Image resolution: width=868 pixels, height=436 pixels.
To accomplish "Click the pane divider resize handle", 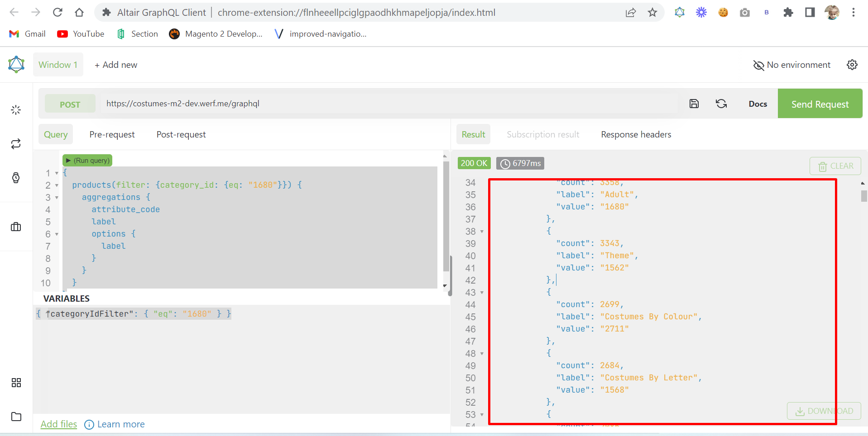I will [451, 276].
